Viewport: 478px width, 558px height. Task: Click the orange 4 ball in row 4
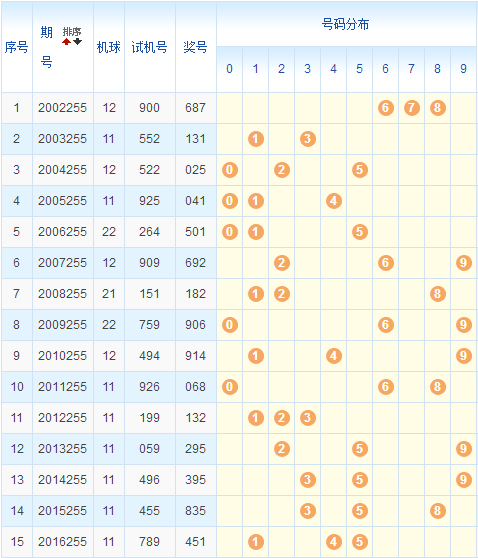334,201
